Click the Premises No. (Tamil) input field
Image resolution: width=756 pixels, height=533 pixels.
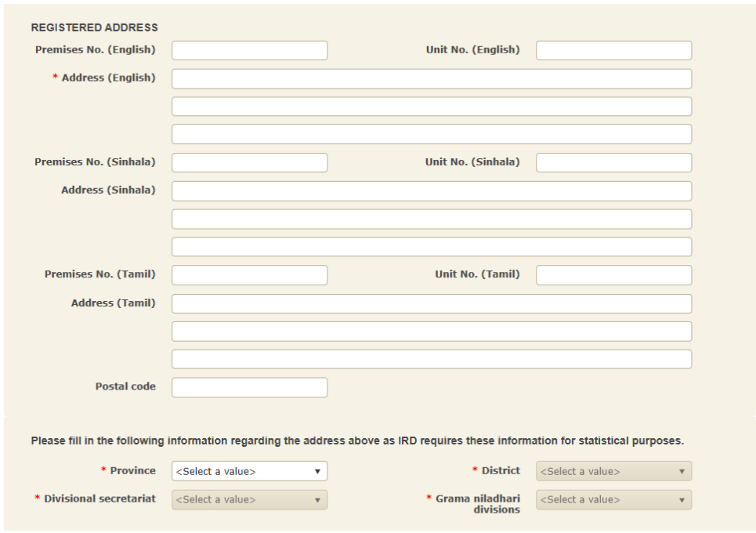click(249, 275)
